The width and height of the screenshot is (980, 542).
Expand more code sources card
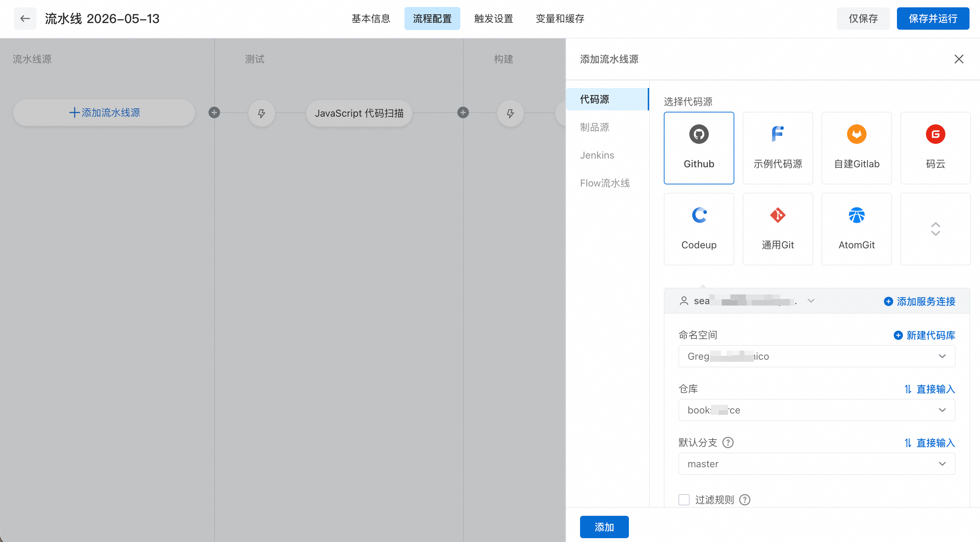935,229
